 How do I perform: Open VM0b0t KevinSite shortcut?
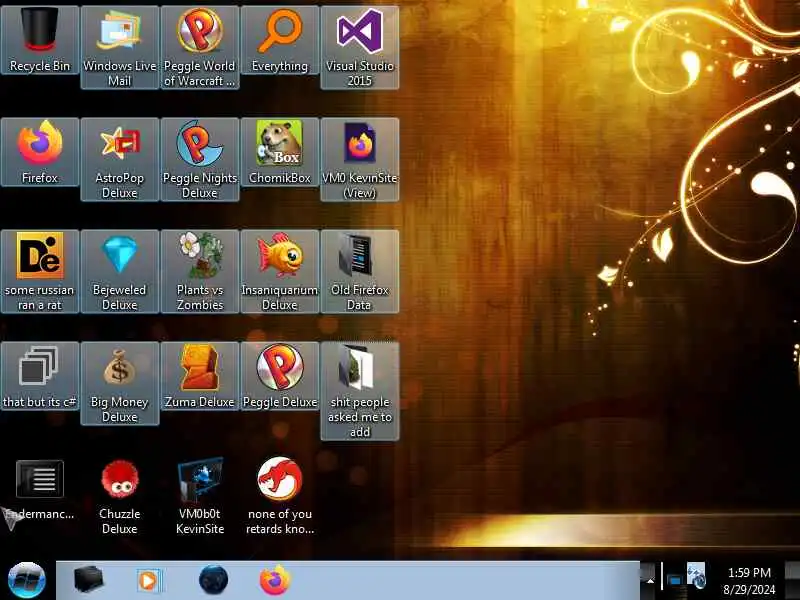199,496
